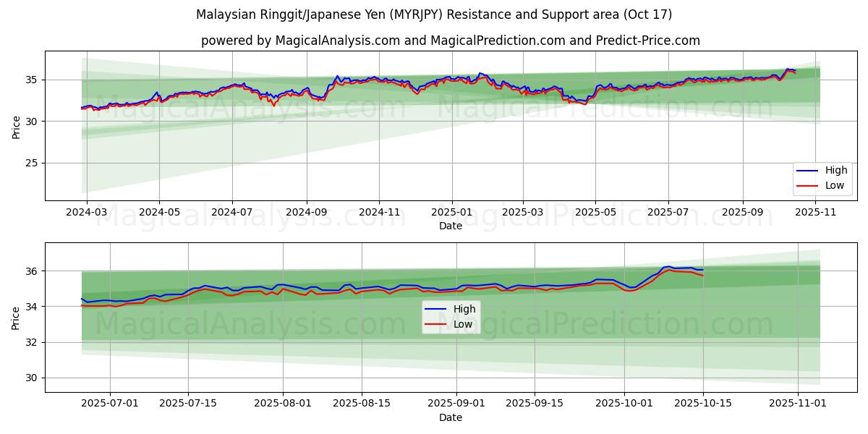Select 'Low' in the bottom chart legend
The image size is (868, 434).
pos(463,324)
